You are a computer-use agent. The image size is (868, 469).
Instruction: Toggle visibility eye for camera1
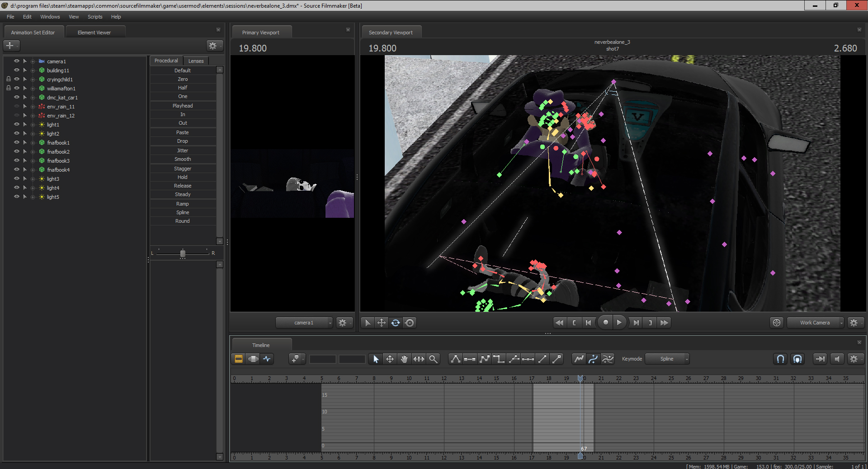[x=17, y=61]
